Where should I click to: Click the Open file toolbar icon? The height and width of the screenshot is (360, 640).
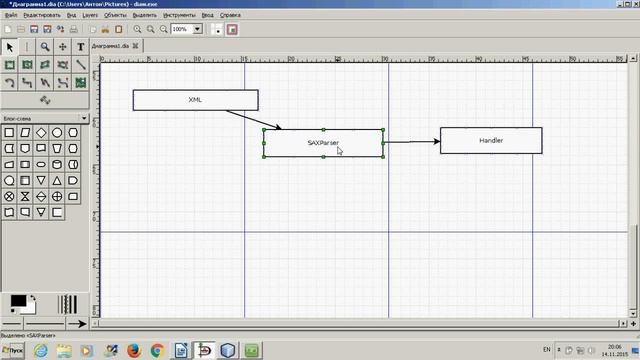click(21, 29)
